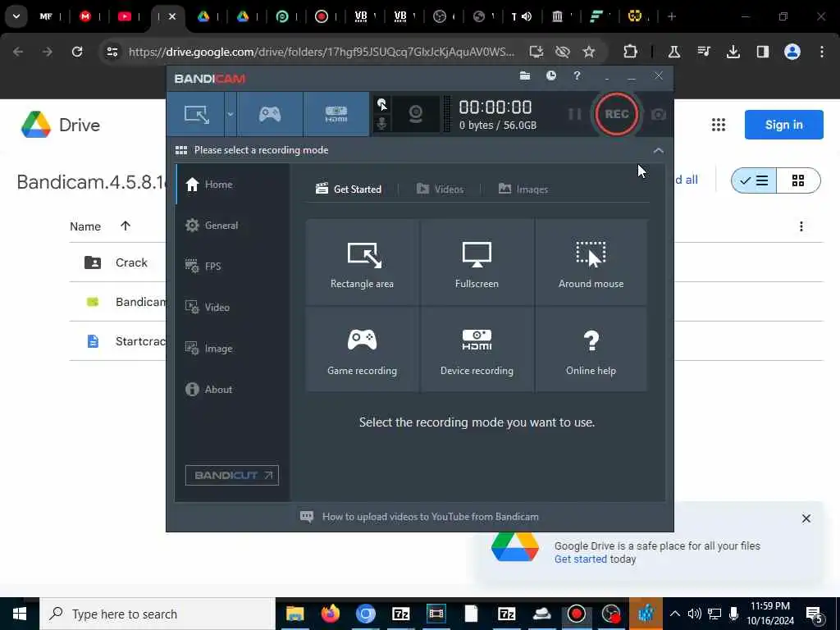
Task: Click Chrome address bar URL
Action: pyautogui.click(x=322, y=52)
